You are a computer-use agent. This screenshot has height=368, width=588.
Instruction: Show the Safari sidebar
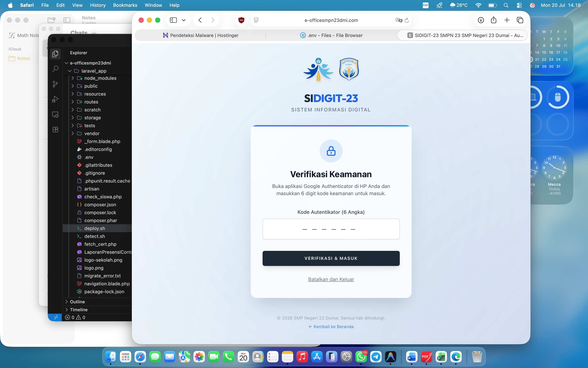(173, 20)
